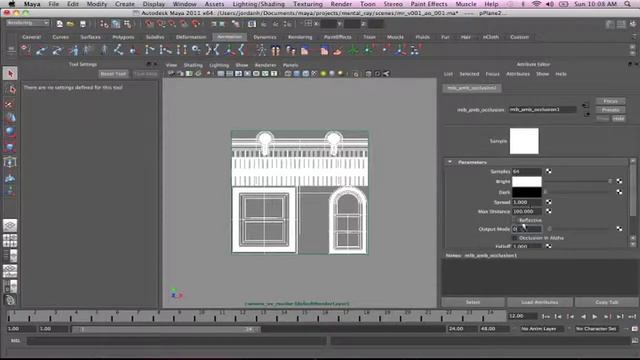
Task: Open the viewport Shading menu
Action: click(193, 65)
